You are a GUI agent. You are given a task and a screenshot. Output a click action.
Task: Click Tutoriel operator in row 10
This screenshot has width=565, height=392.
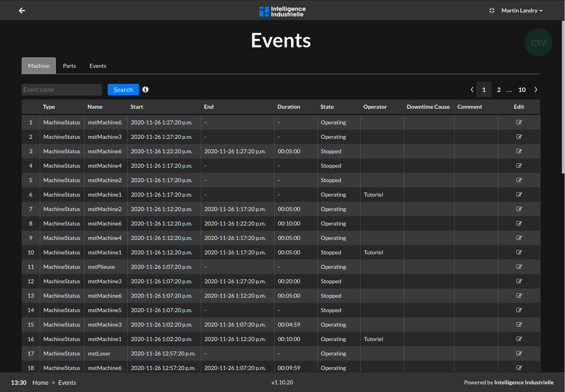coord(373,252)
